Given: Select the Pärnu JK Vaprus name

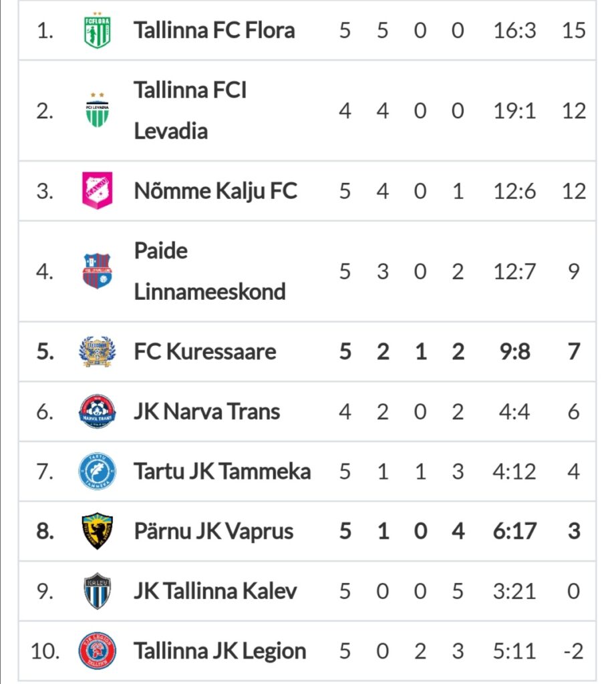Looking at the screenshot, I should pos(214,531).
